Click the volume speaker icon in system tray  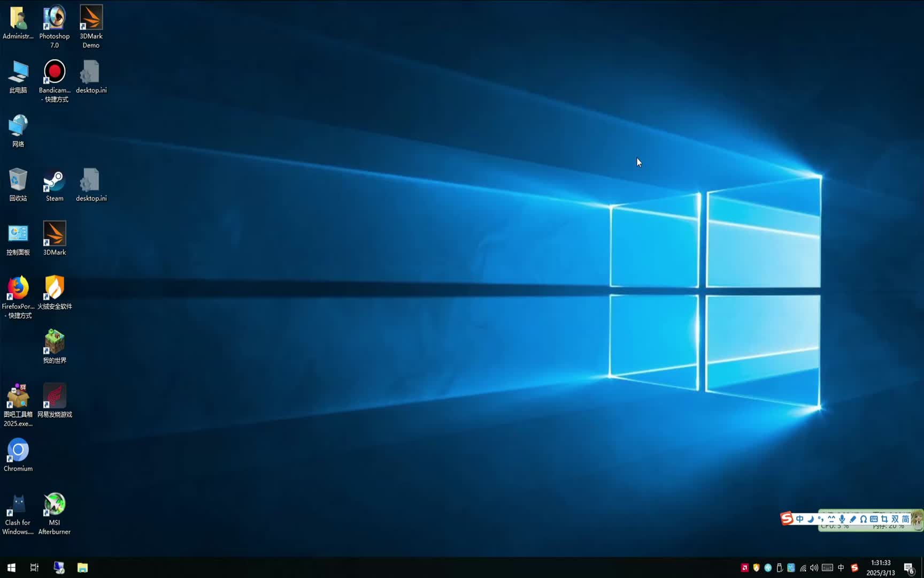[x=814, y=568]
